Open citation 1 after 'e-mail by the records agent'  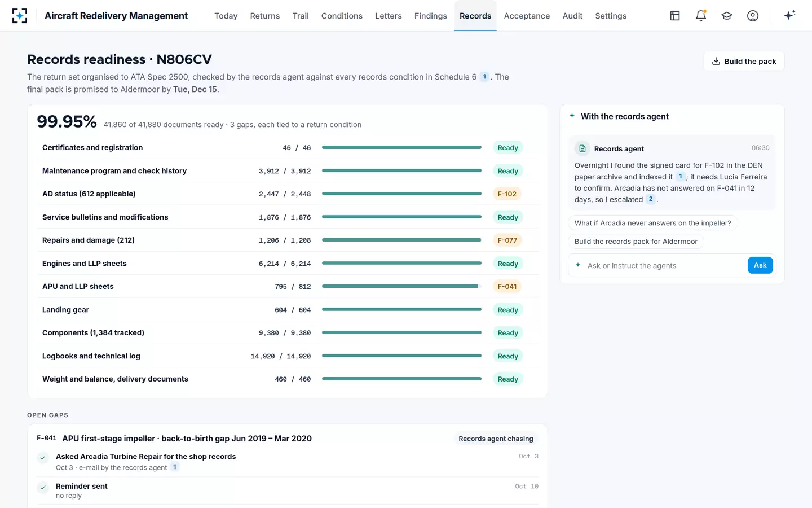(x=175, y=467)
